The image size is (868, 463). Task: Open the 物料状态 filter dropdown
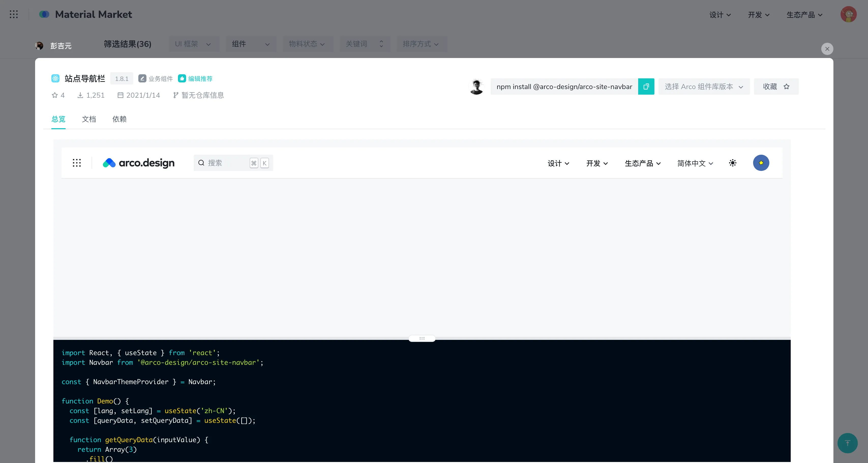pos(308,44)
